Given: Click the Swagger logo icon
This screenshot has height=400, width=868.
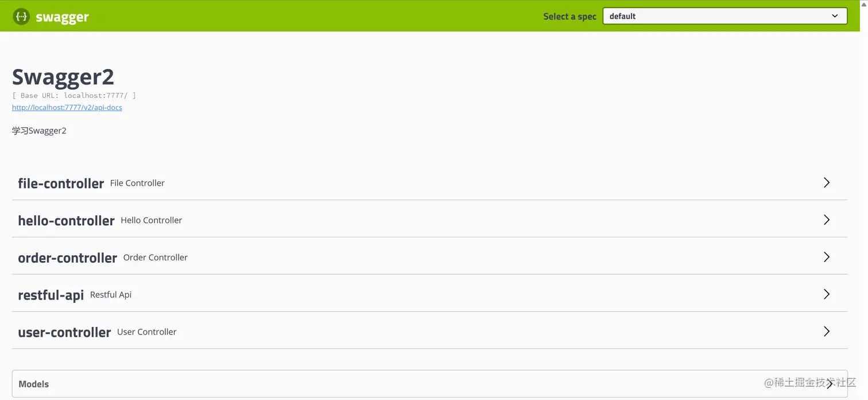Looking at the screenshot, I should pos(21,17).
